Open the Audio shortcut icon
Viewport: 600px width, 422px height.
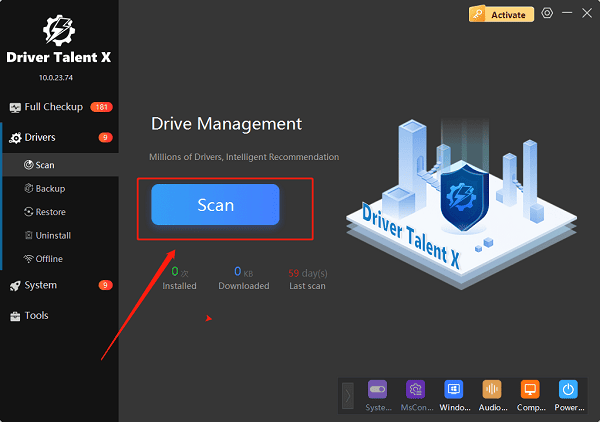[x=491, y=390]
